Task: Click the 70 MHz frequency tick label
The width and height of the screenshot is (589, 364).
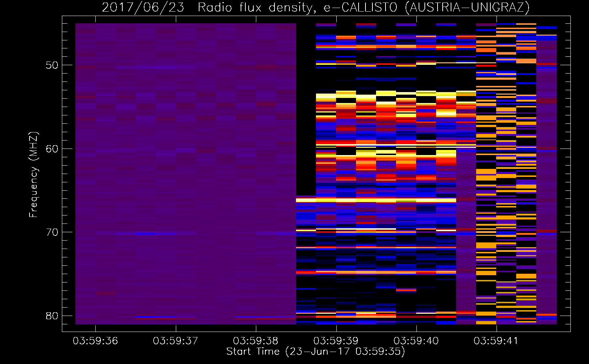Action: (x=52, y=232)
